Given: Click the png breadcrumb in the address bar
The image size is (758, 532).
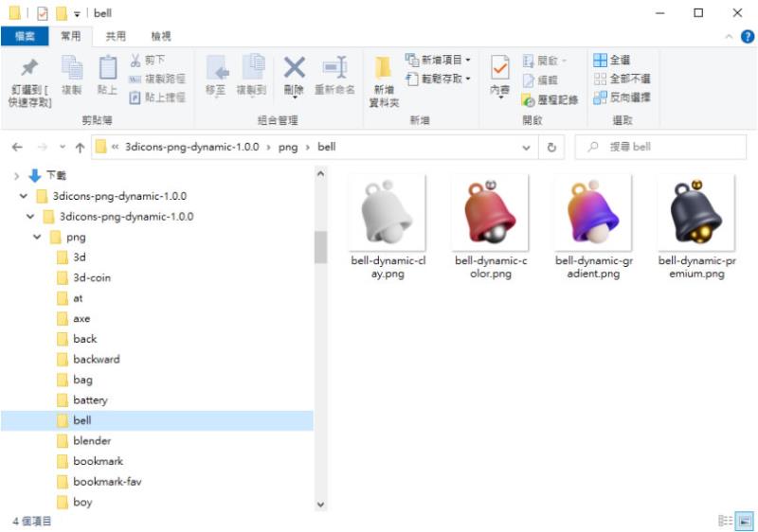Looking at the screenshot, I should click(288, 148).
